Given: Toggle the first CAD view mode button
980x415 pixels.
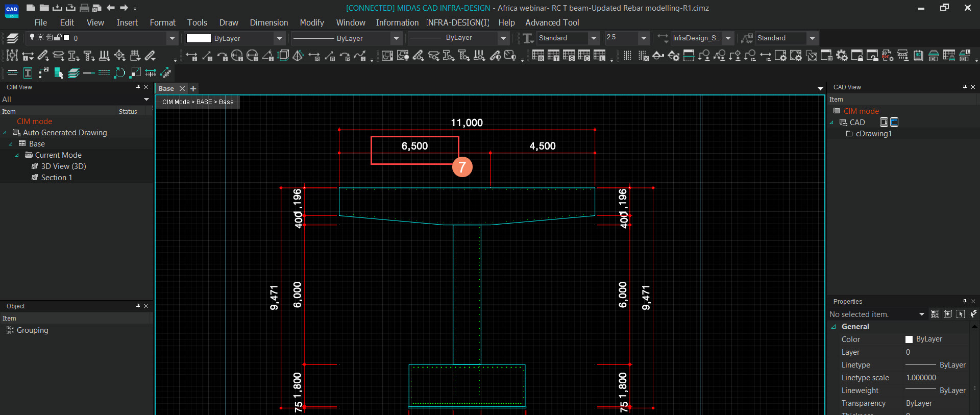Looking at the screenshot, I should click(x=884, y=122).
